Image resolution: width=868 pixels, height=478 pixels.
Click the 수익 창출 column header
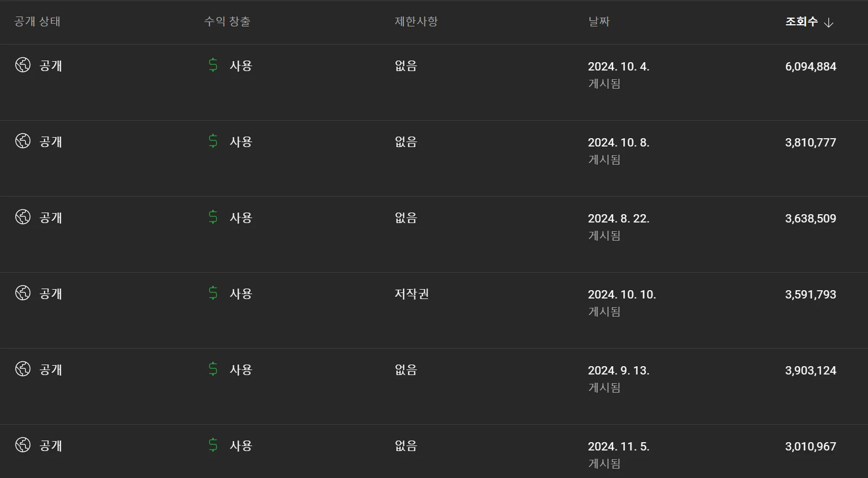[x=227, y=21]
